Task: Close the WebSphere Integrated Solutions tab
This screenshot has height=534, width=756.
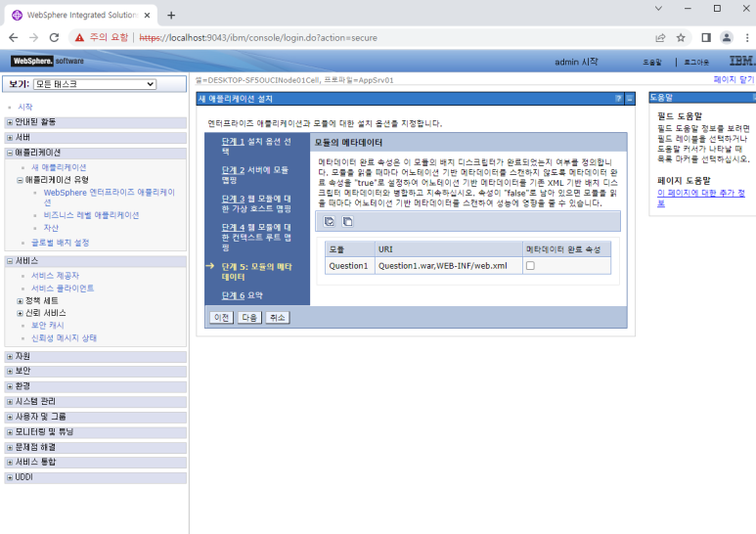Action: pos(147,16)
